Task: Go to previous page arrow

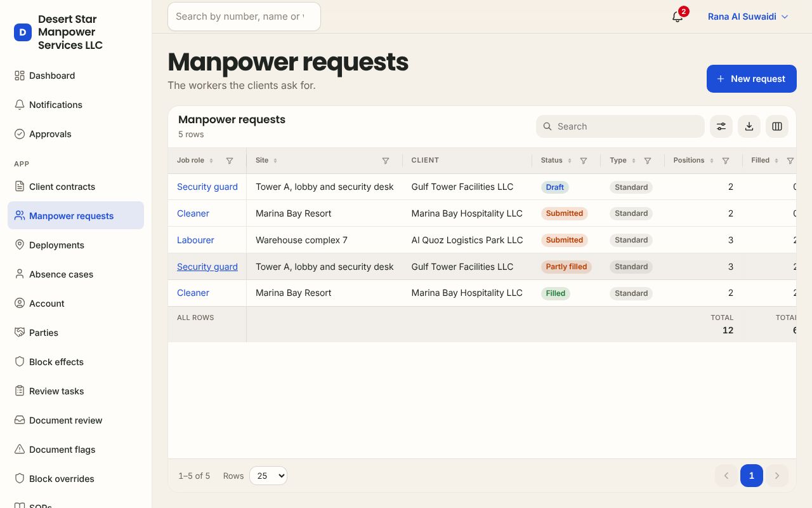Action: pos(726,476)
